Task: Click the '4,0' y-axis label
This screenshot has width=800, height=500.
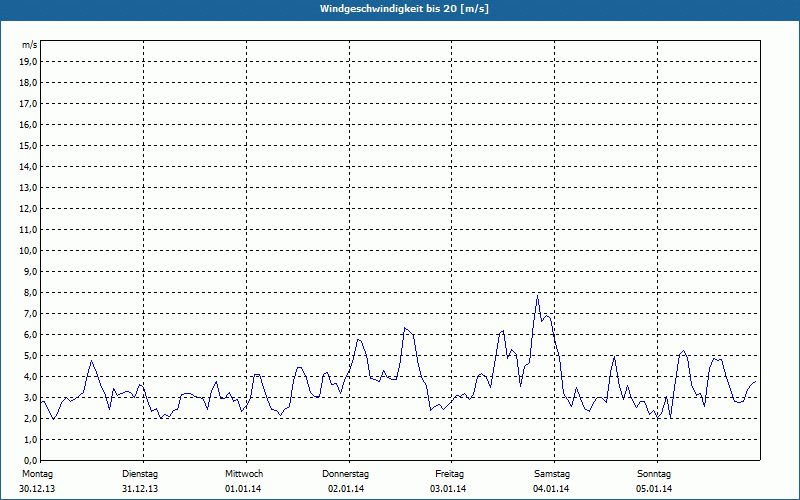Action: click(31, 377)
